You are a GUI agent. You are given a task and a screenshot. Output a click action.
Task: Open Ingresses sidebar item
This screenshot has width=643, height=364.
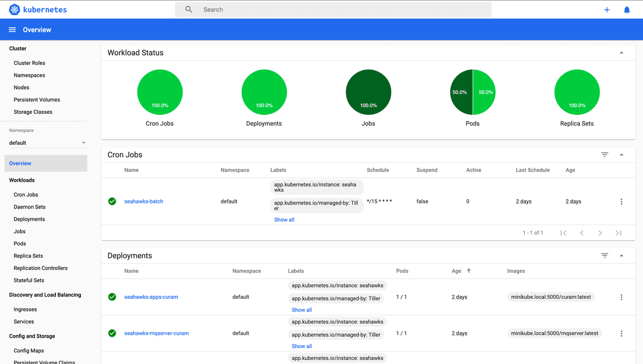coord(25,309)
